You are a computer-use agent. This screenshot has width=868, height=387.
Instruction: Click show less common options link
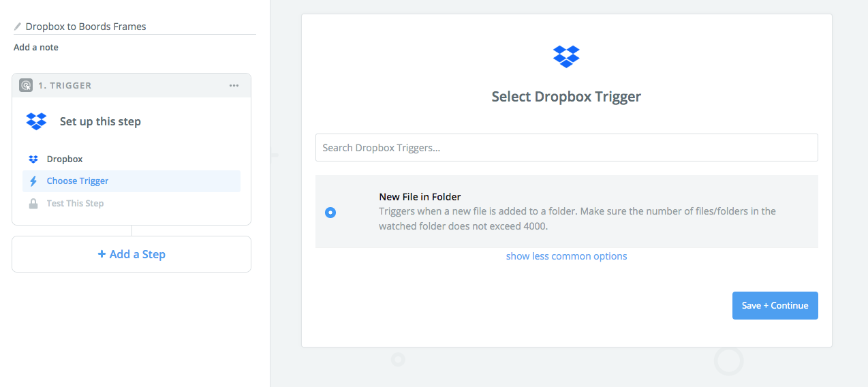click(x=566, y=256)
